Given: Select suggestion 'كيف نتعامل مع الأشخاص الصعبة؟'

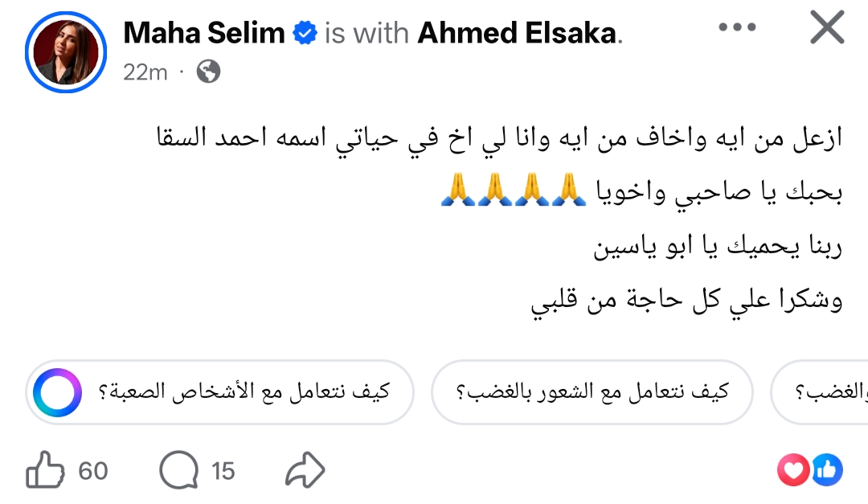Looking at the screenshot, I should [x=243, y=392].
